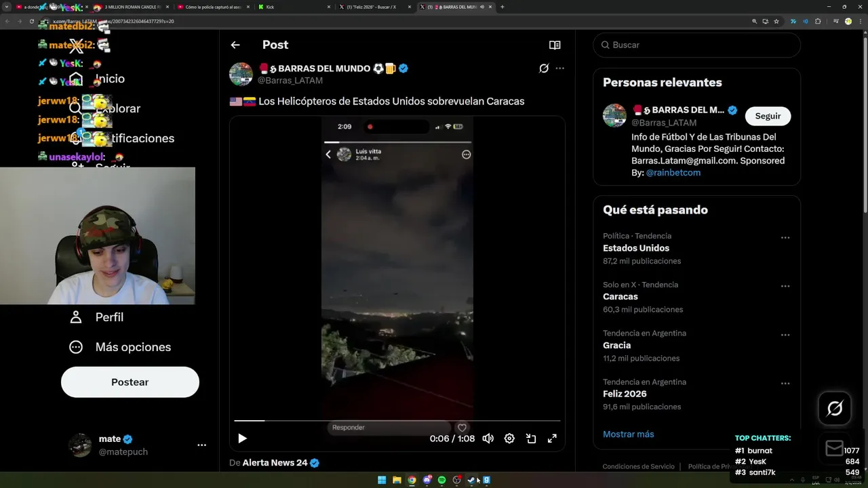Enable picture-in-picture on video
The image size is (868, 488).
tap(531, 439)
